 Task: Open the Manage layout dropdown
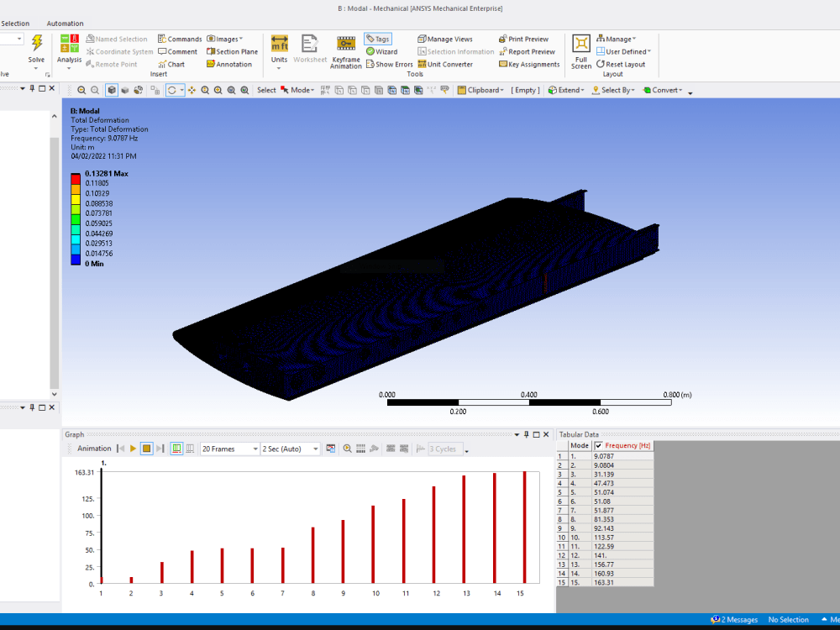pos(616,39)
